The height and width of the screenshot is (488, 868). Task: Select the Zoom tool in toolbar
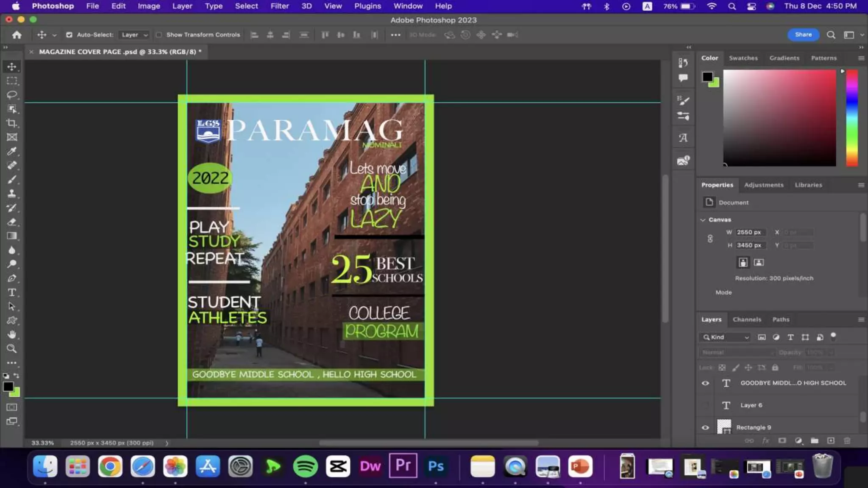12,349
